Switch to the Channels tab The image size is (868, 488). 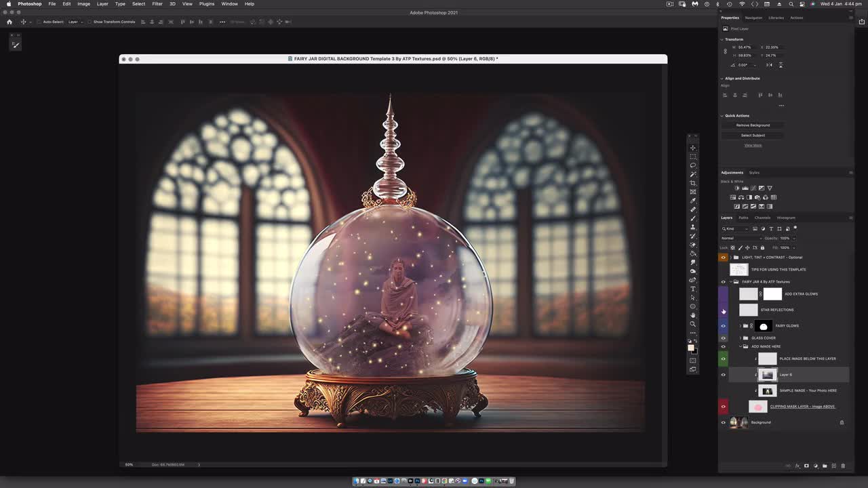pos(762,218)
